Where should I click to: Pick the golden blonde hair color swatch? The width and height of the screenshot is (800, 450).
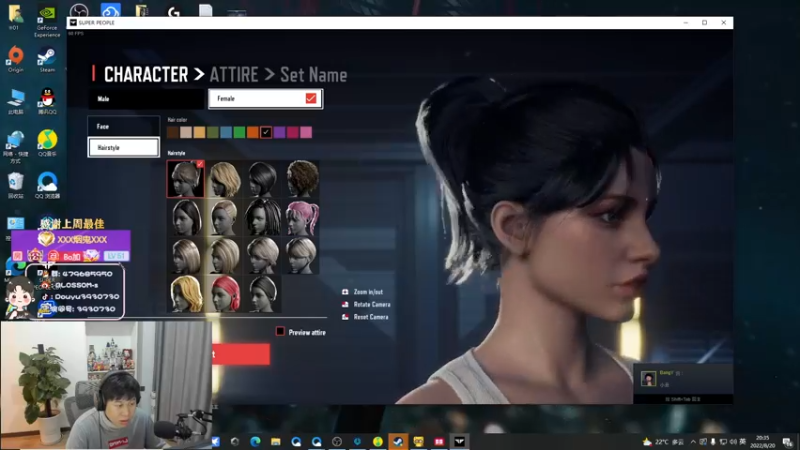(x=199, y=133)
